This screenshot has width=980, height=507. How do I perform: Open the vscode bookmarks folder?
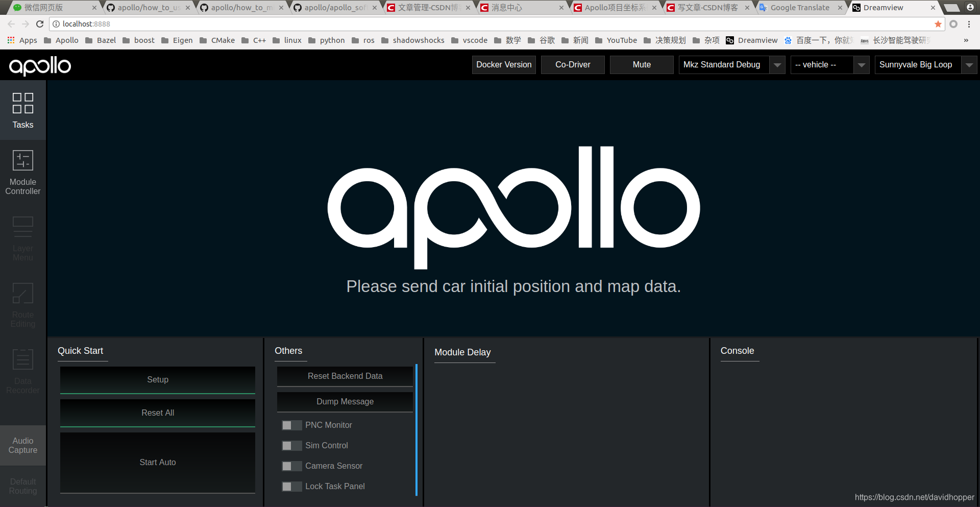point(470,40)
